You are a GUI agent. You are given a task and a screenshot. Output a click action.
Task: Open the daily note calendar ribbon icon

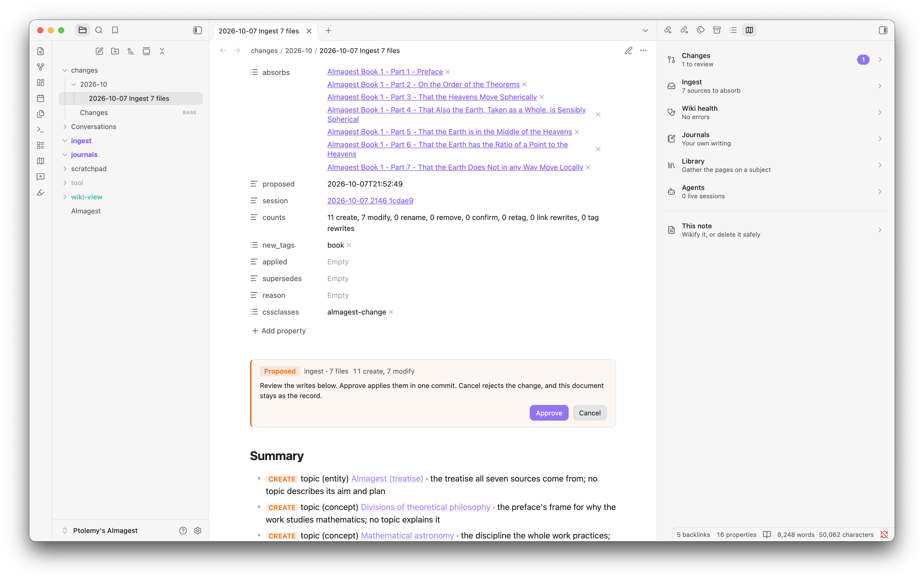pos(40,98)
